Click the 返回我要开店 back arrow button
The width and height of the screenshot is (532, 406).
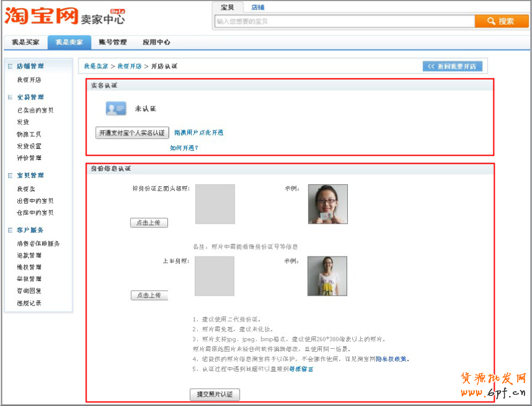(452, 66)
